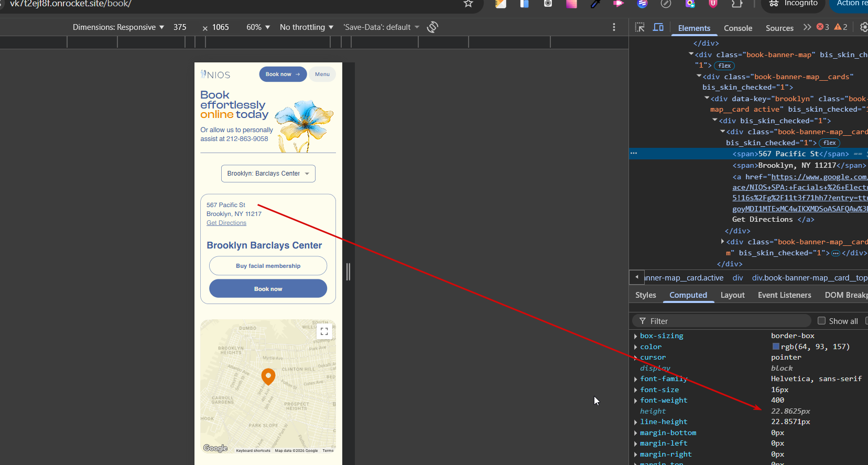Toggle the device toolbar emulation
Viewport: 868px width, 465px height.
point(658,27)
